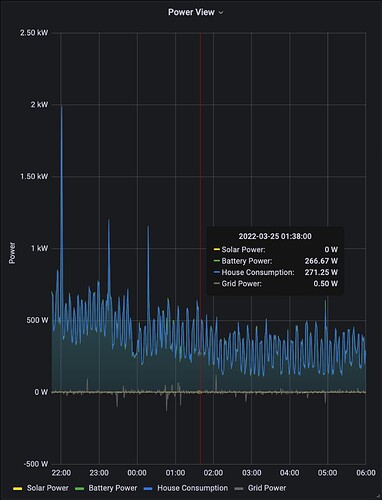Click the yellow Solar Power legend color swatch

point(17,489)
